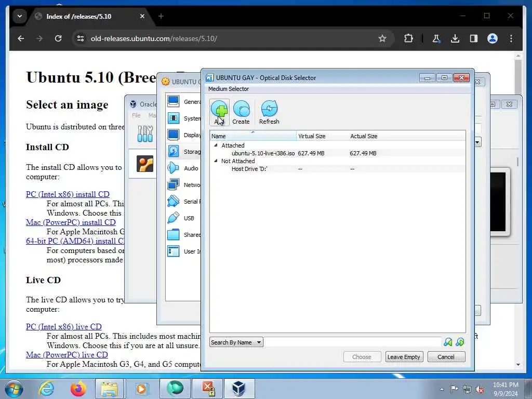This screenshot has width=532, height=399.
Task: Select ubuntu-5.10-live-i386.iso row
Action: (337, 153)
